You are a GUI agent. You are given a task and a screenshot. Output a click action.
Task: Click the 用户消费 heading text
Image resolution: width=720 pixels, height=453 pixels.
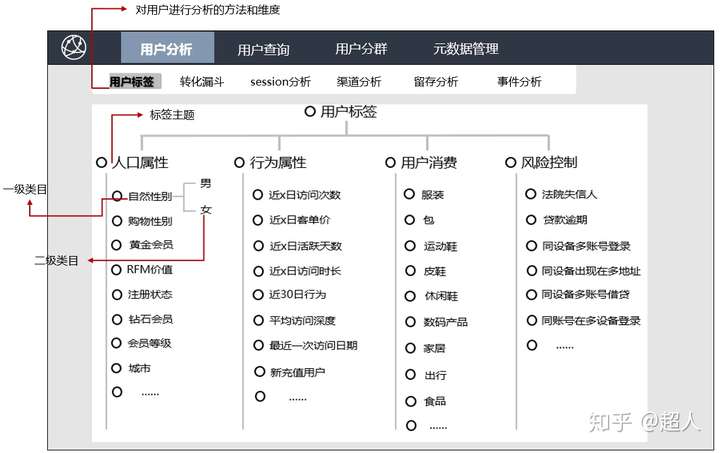tap(428, 162)
